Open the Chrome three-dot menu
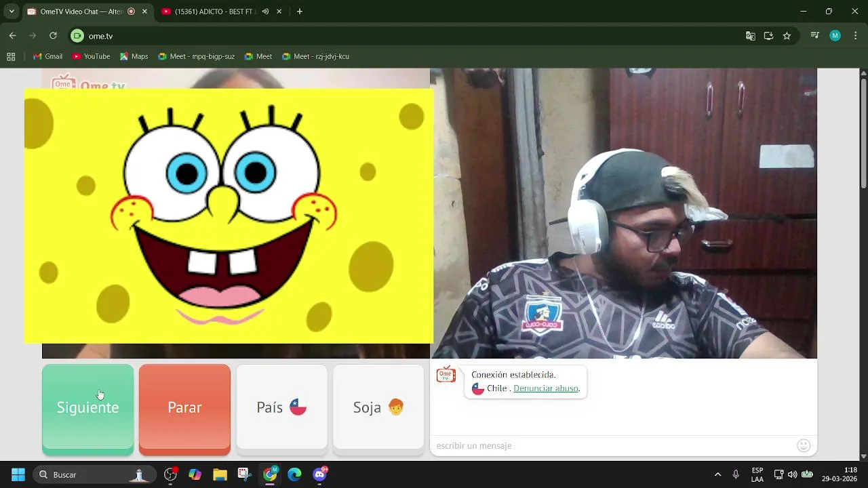 point(855,36)
